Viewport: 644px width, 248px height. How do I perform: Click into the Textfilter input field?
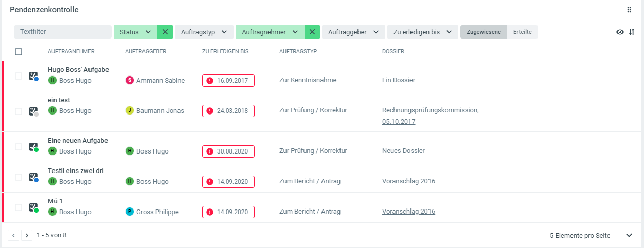(x=62, y=32)
